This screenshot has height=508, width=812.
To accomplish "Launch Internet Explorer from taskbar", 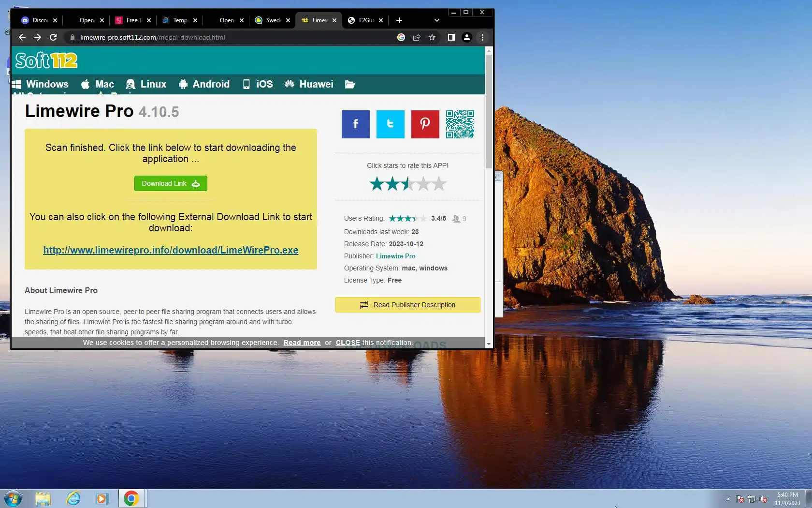I will tap(73, 498).
